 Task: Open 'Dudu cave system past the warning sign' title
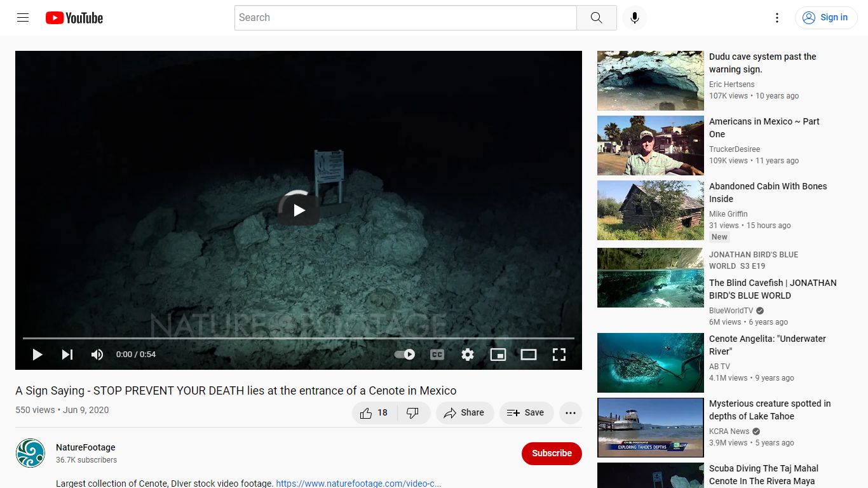763,63
